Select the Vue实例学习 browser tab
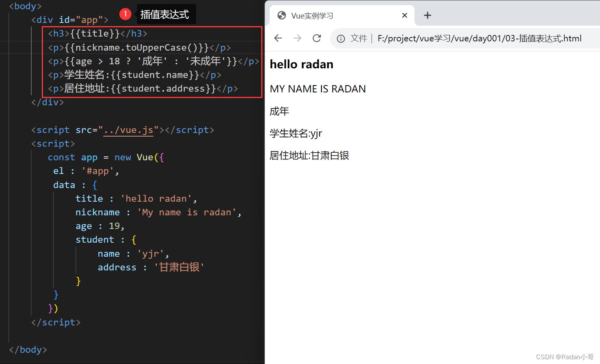600x364 pixels. coord(342,15)
